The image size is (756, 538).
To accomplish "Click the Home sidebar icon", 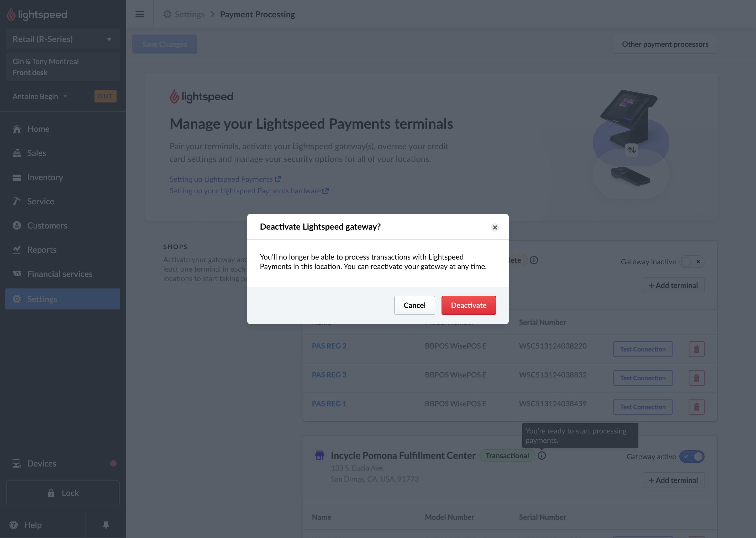I will pos(16,129).
